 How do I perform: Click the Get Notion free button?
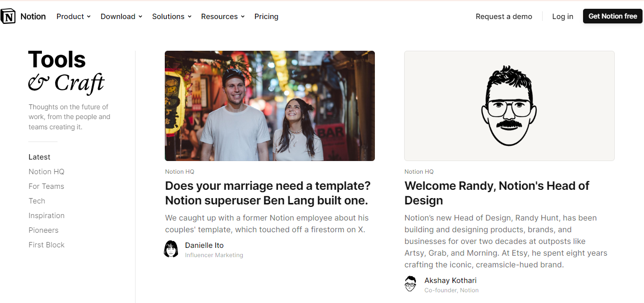[x=613, y=16]
